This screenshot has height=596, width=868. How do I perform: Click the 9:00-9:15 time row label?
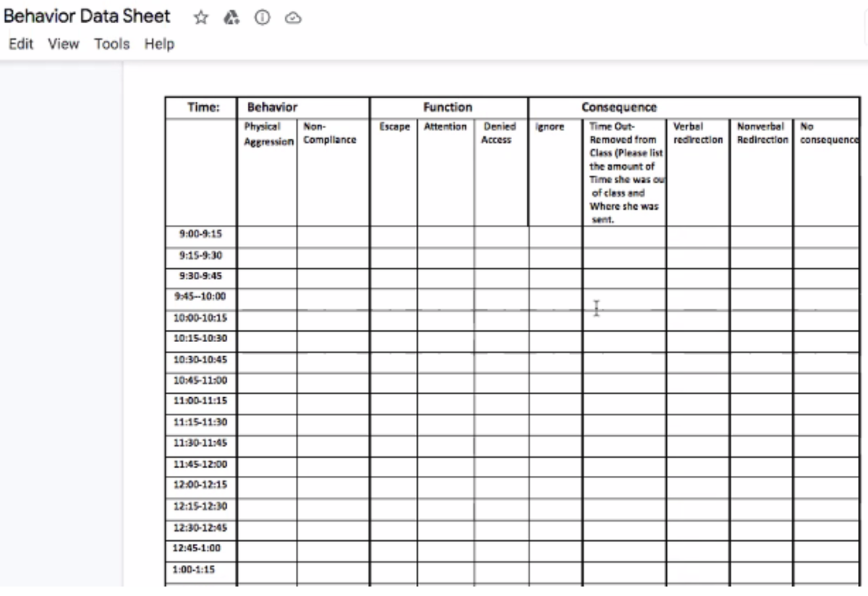tap(202, 234)
